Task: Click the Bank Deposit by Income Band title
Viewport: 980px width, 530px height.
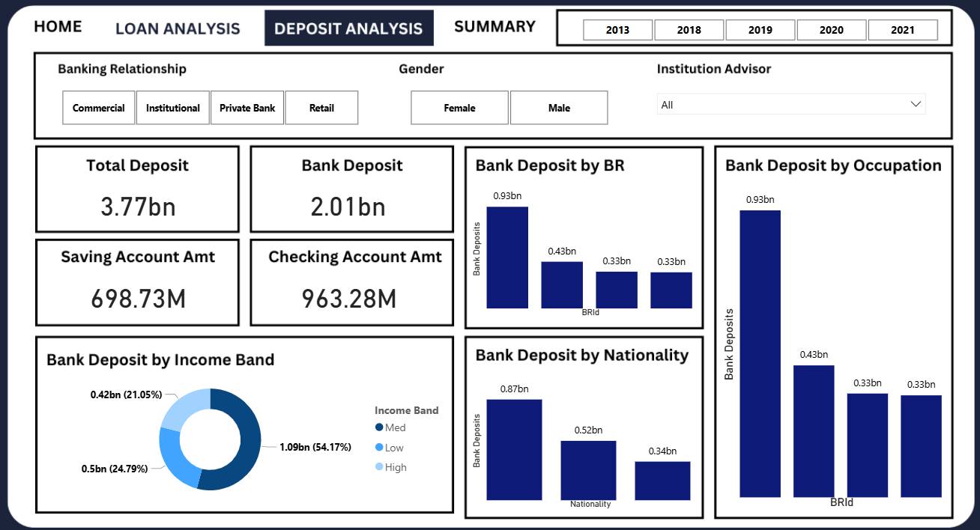Action: (x=160, y=360)
